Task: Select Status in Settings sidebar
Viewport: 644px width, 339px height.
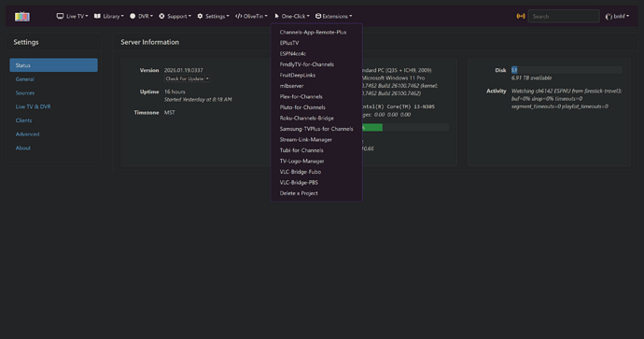Action: click(54, 65)
